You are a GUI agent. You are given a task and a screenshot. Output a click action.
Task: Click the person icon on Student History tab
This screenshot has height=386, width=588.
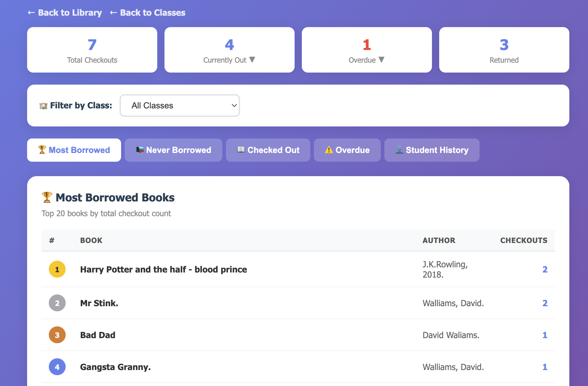tap(400, 150)
